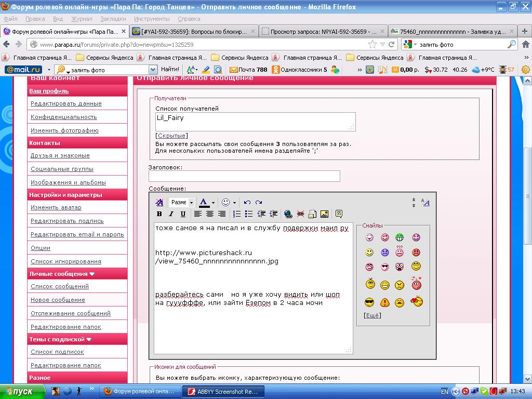Switch to ABBYY Screenshot Reader in taskbar
The image size is (532, 399).
223,392
